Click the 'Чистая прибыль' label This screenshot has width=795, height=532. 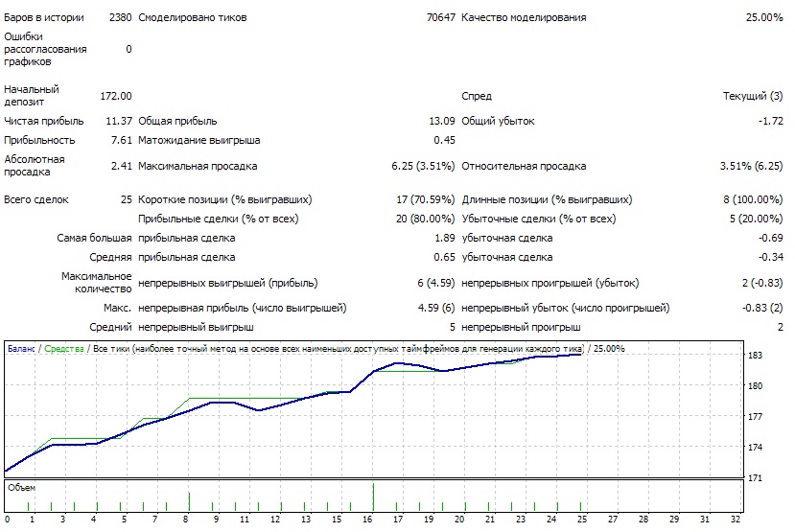43,121
